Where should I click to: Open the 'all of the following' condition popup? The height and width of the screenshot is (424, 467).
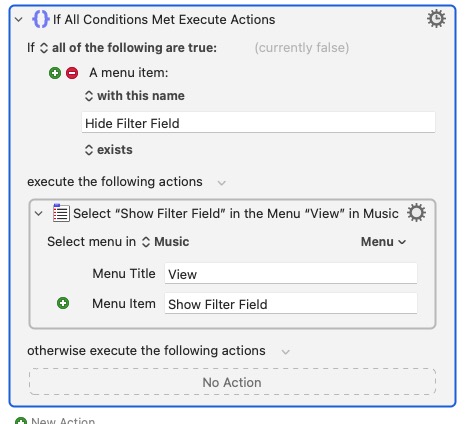click(128, 48)
